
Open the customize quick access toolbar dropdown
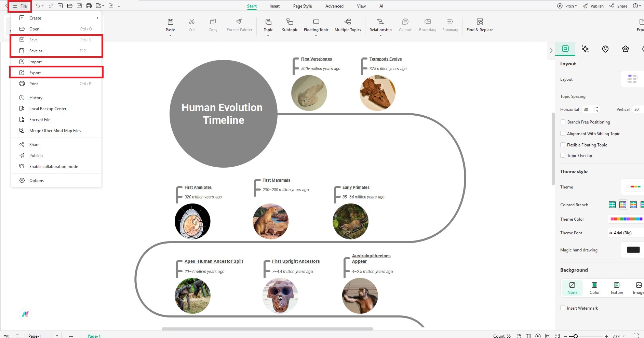(119, 6)
